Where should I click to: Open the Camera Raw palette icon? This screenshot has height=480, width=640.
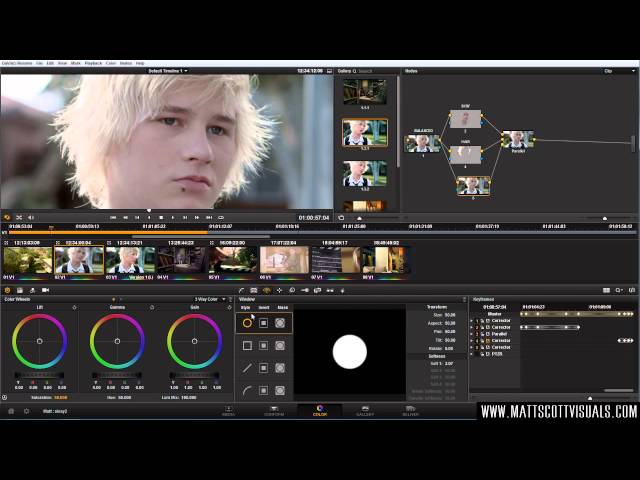click(x=45, y=290)
